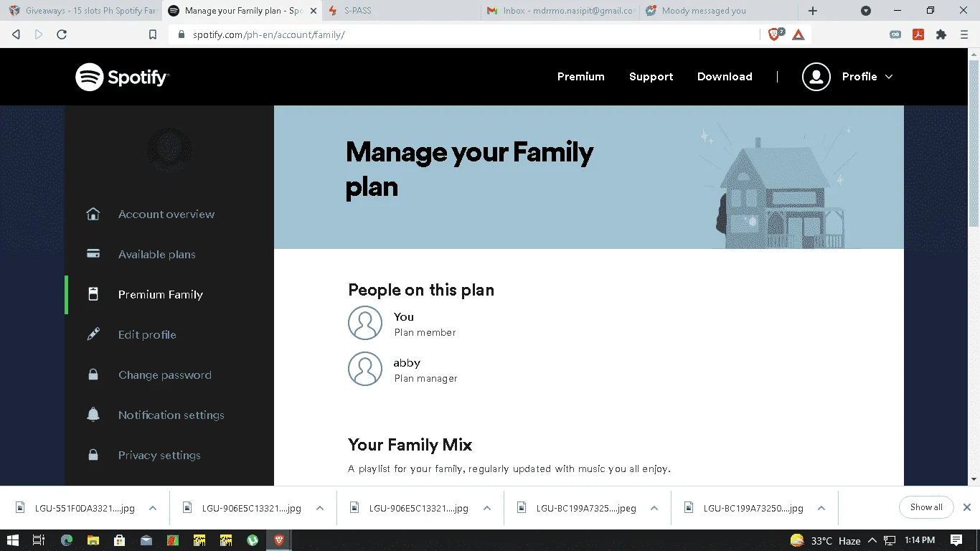Open Microsoft Edge from the taskbar
The height and width of the screenshot is (551, 980).
coord(67,540)
